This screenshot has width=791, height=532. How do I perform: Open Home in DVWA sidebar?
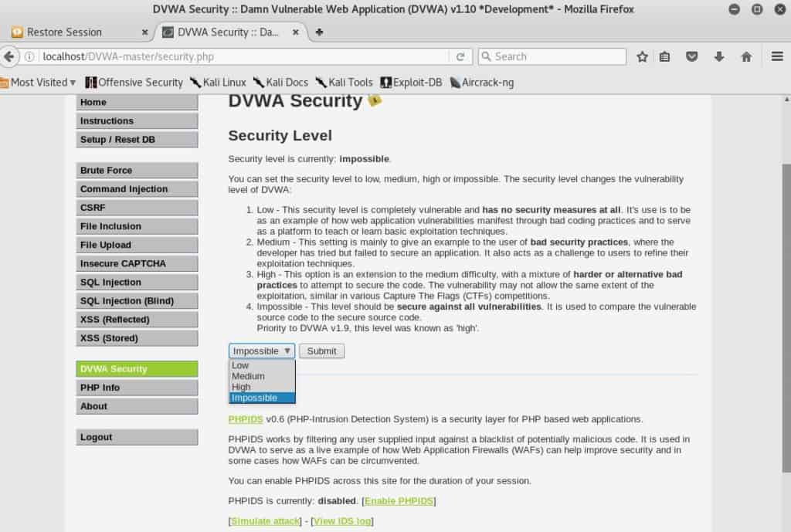point(137,102)
